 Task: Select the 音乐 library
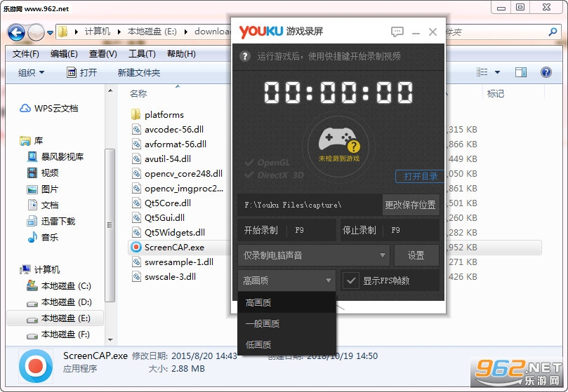[43, 238]
